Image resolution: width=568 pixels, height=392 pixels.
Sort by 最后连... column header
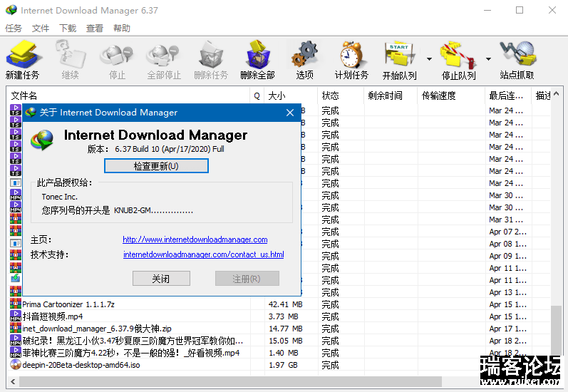[509, 96]
